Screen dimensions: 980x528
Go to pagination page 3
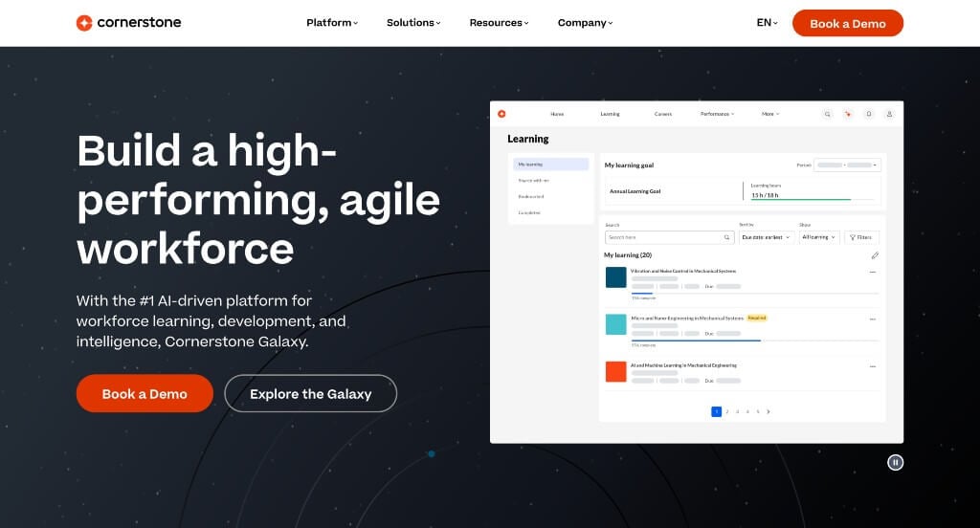pyautogui.click(x=738, y=411)
